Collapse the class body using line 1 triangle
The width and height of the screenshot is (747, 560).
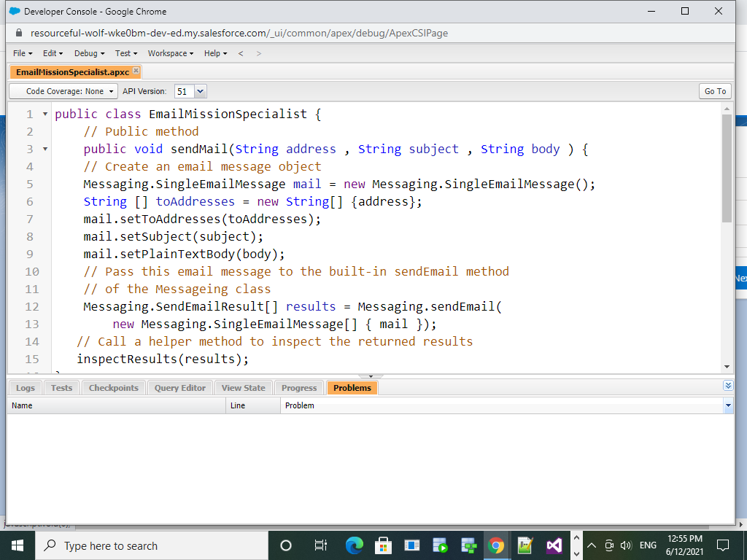tap(44, 114)
